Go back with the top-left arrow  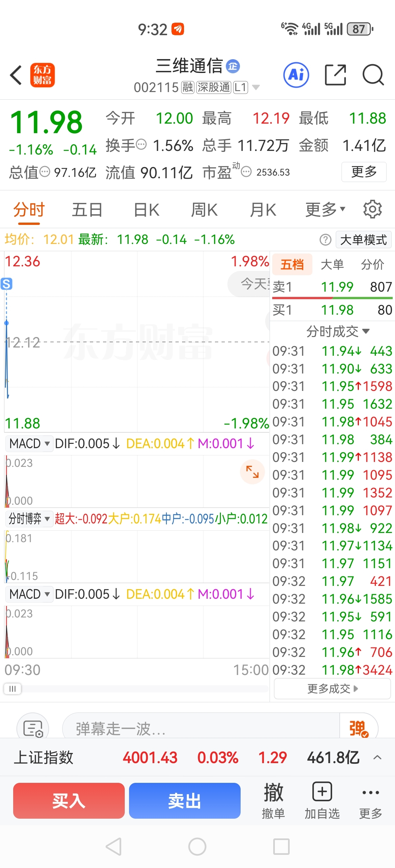[16, 75]
